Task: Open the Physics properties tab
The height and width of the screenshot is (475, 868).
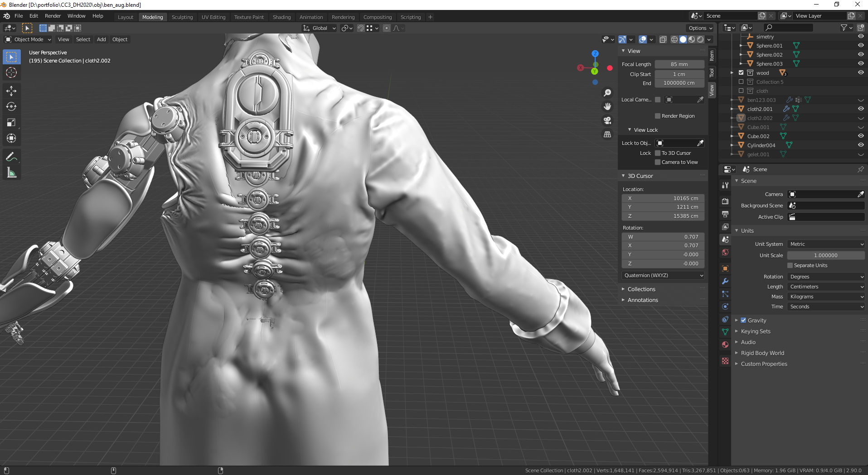Action: click(725, 307)
